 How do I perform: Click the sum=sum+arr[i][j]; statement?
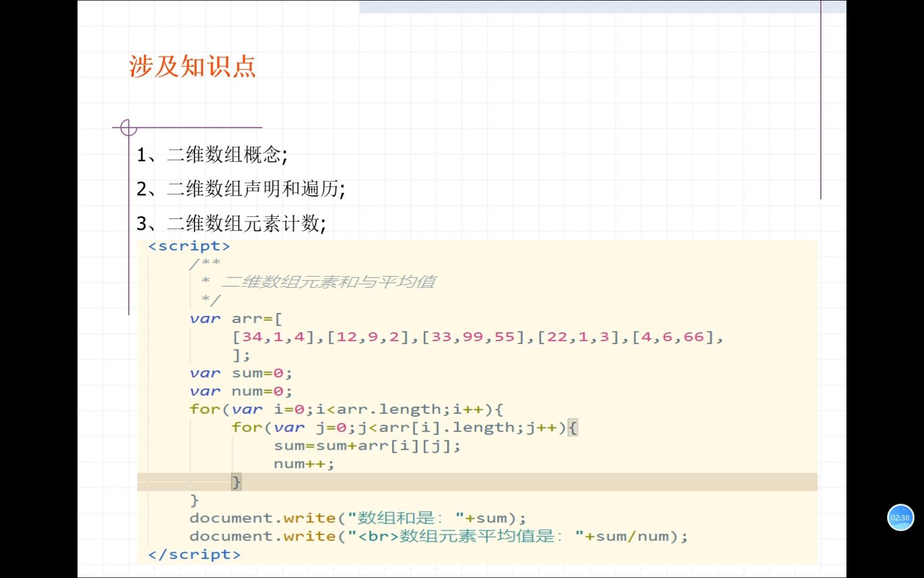point(367,446)
